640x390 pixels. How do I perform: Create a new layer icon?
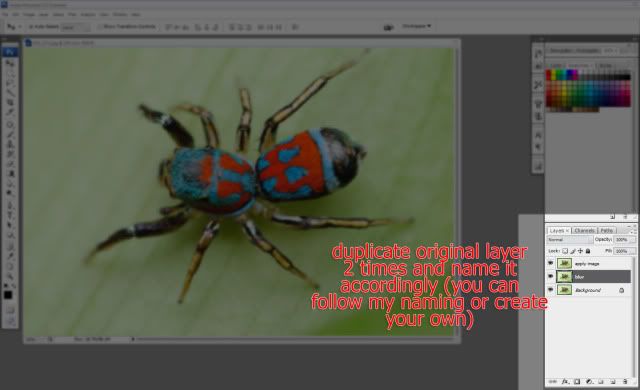click(613, 382)
